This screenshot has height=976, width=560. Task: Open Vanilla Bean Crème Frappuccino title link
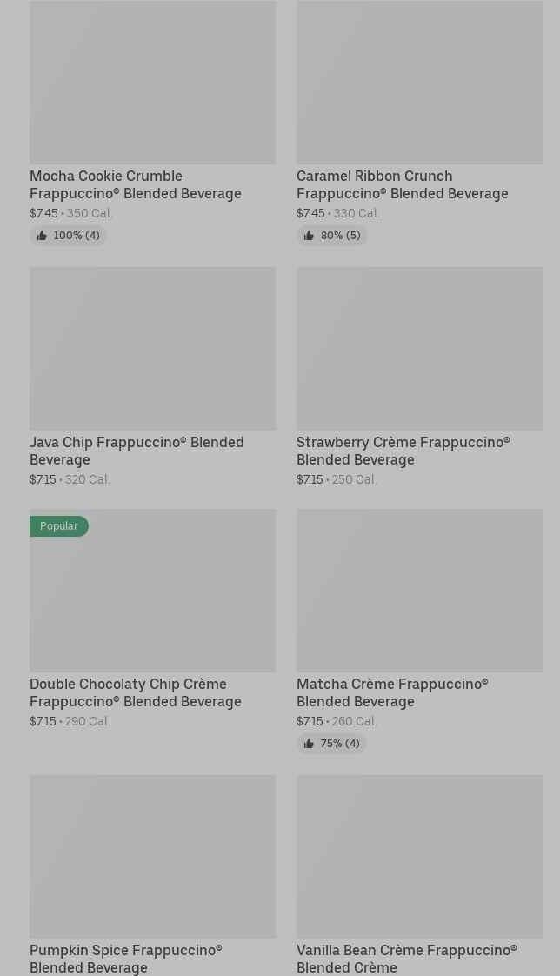(x=406, y=959)
